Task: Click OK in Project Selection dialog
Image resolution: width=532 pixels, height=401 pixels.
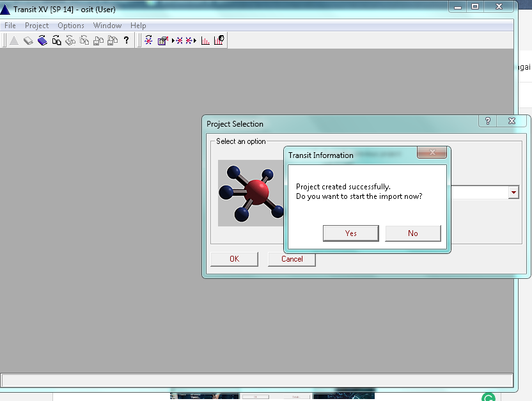Action: click(x=234, y=259)
